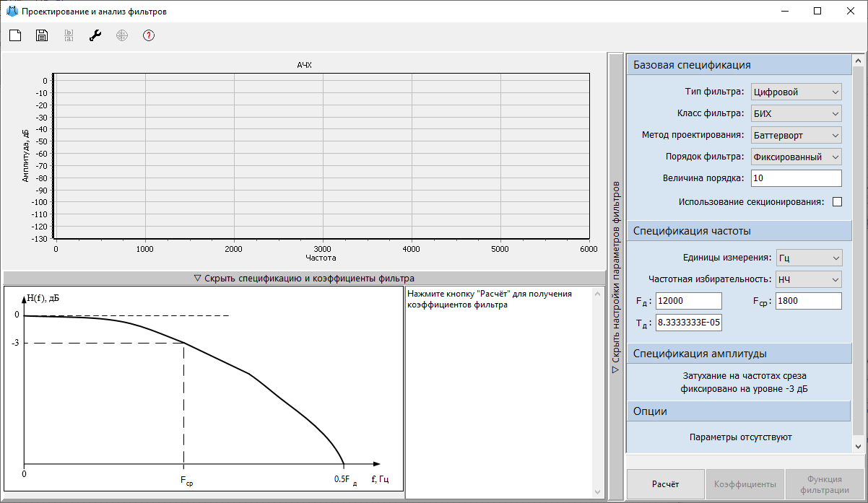Open help via the red question mark icon
This screenshot has width=868, height=503.
(x=149, y=35)
